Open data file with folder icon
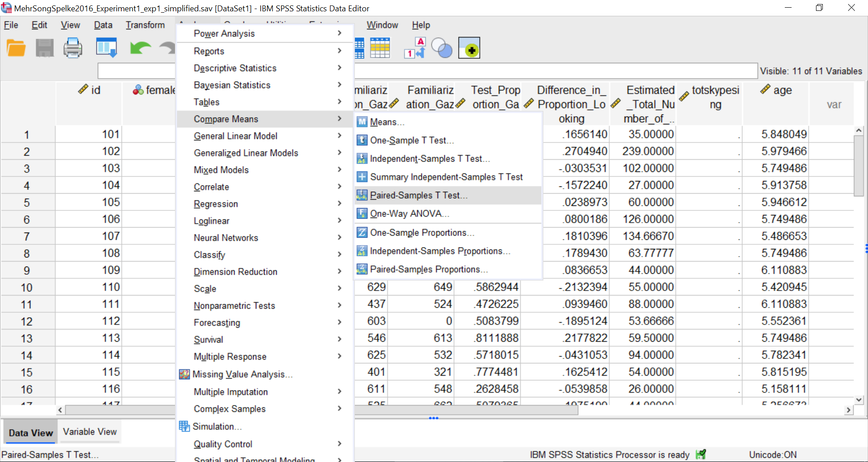Viewport: 868px width, 462px height. [16, 48]
